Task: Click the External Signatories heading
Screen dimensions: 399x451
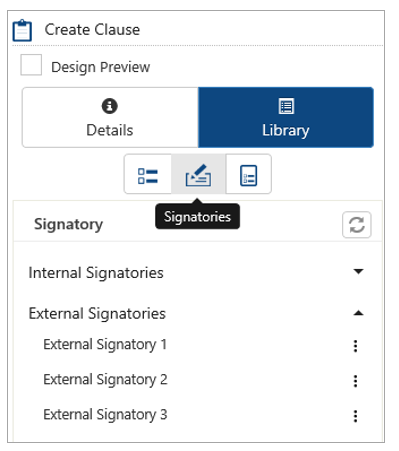Action: click(97, 314)
